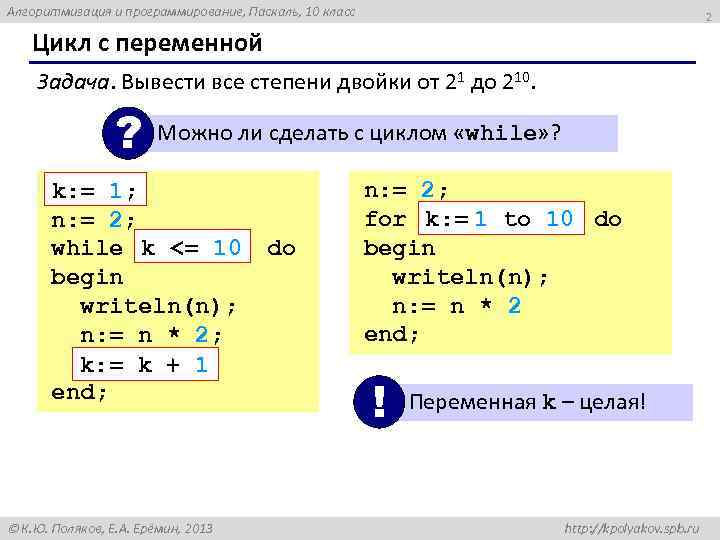Click the 'while' keyword in the left code
Image resolution: width=720 pixels, height=540 pixels.
[87, 248]
